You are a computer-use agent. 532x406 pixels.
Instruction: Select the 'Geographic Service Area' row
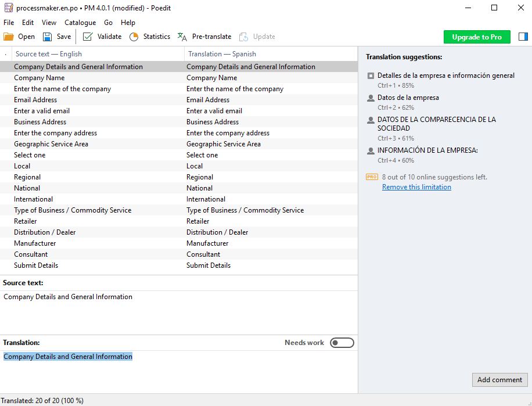(x=51, y=144)
